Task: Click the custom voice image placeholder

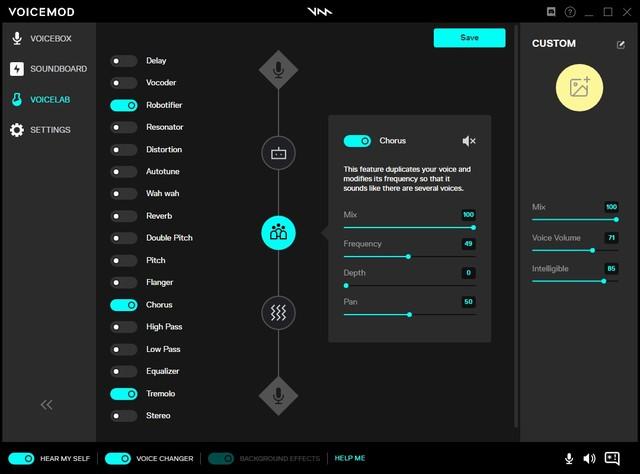Action: tap(580, 87)
